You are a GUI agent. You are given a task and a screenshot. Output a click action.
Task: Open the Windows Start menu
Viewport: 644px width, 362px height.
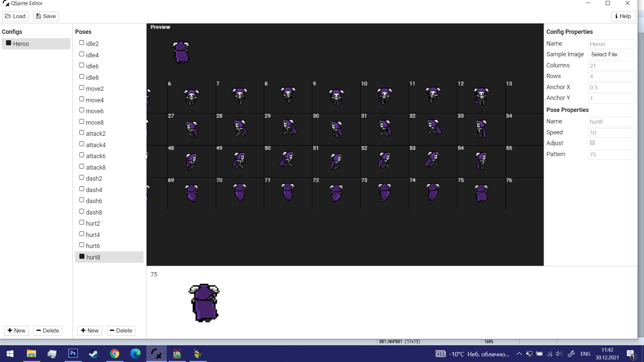coord(10,354)
